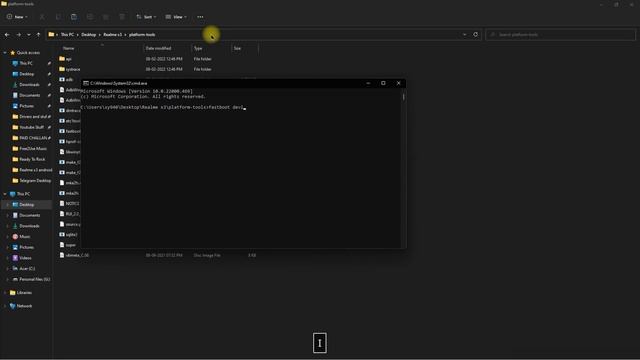The image size is (640, 360).
Task: Open the 'Telegram Desktop' folder in sidebar
Action: (x=35, y=180)
